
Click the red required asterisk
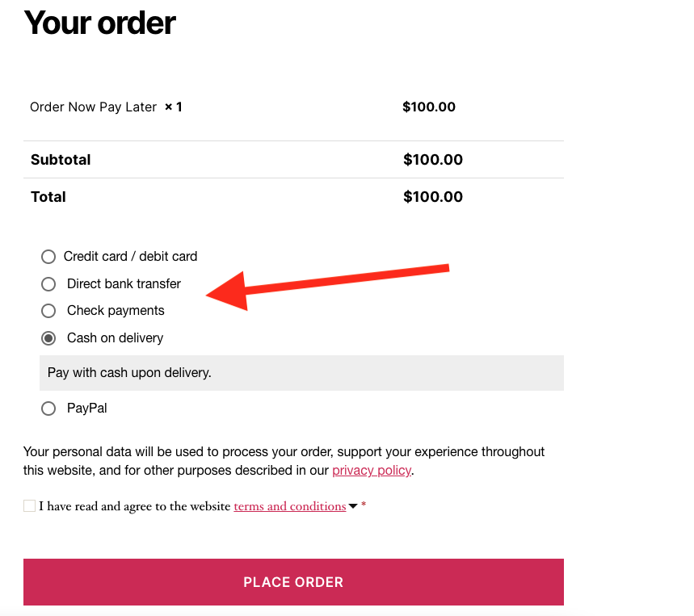364,506
